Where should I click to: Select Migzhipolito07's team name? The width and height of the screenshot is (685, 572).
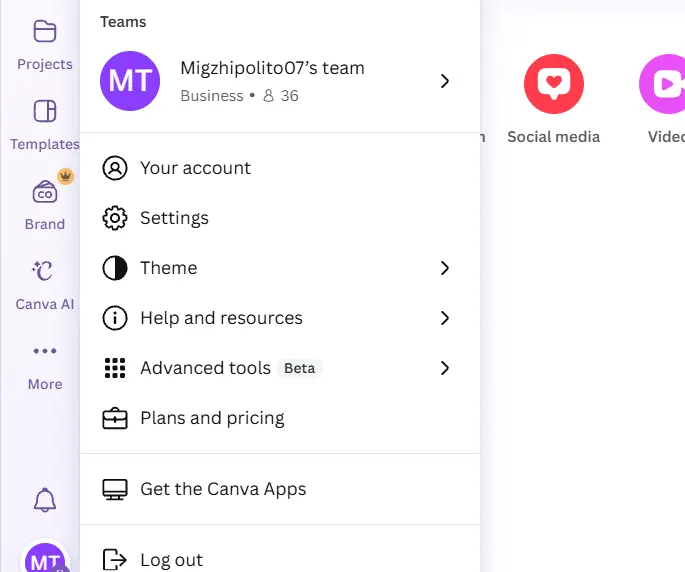(x=272, y=68)
